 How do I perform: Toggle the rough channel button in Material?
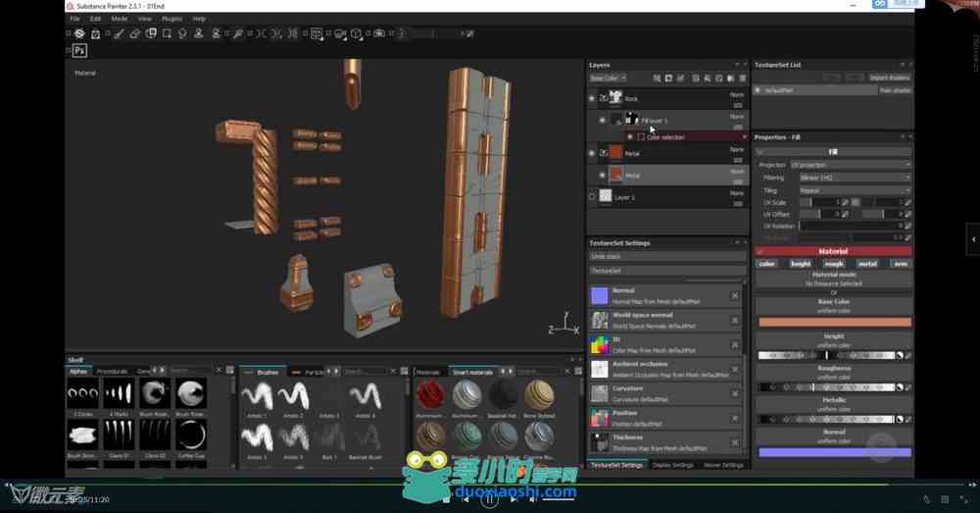(834, 264)
